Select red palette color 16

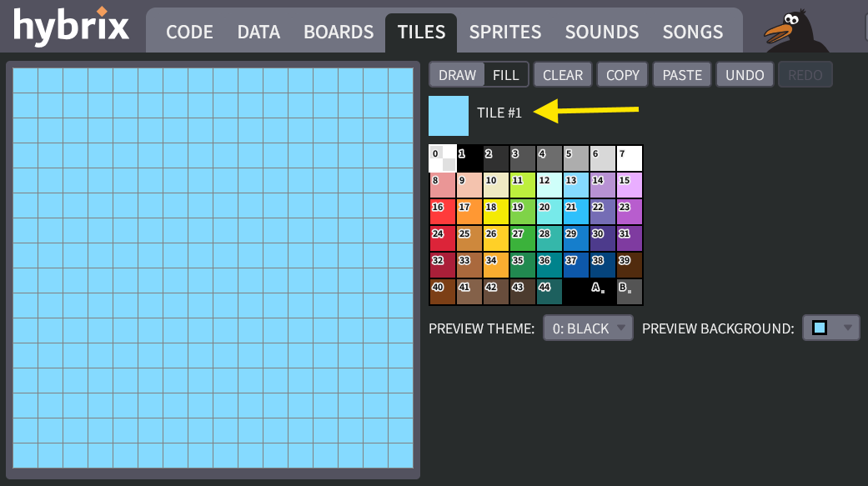[x=442, y=211]
